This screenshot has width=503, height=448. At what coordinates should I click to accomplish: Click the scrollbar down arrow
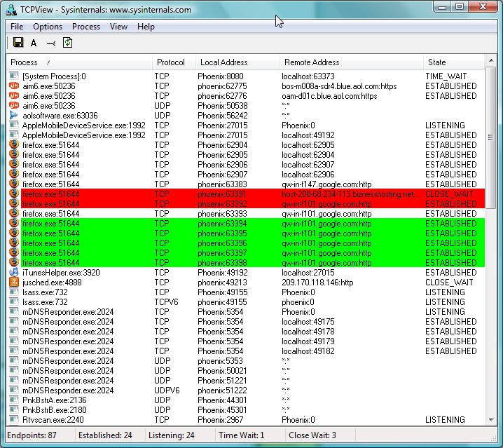point(491,420)
